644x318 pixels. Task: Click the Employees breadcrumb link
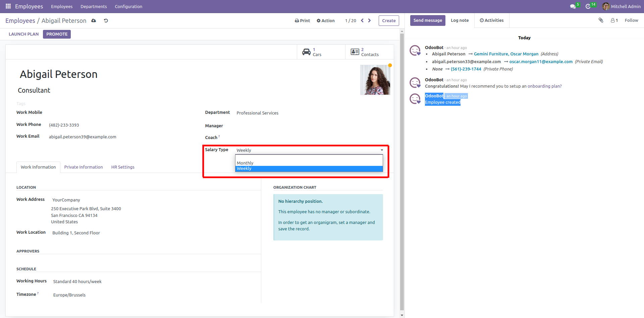[x=20, y=20]
